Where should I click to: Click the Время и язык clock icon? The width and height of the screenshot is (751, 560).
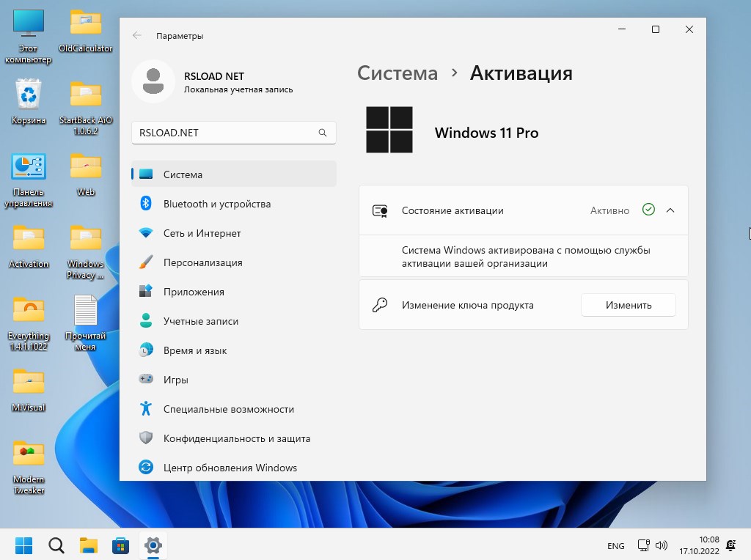[146, 350]
